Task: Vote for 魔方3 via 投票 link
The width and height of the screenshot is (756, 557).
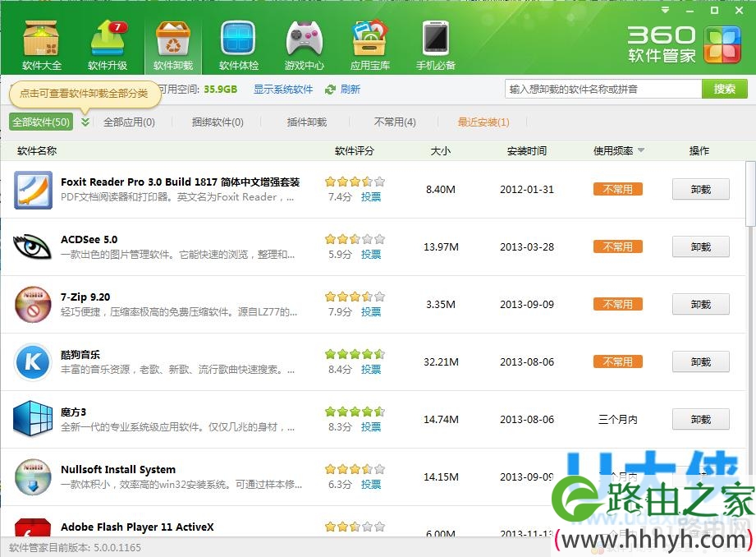Action: (371, 426)
